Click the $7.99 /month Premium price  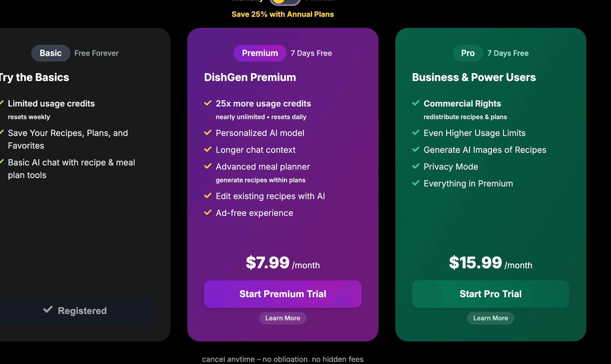point(283,263)
